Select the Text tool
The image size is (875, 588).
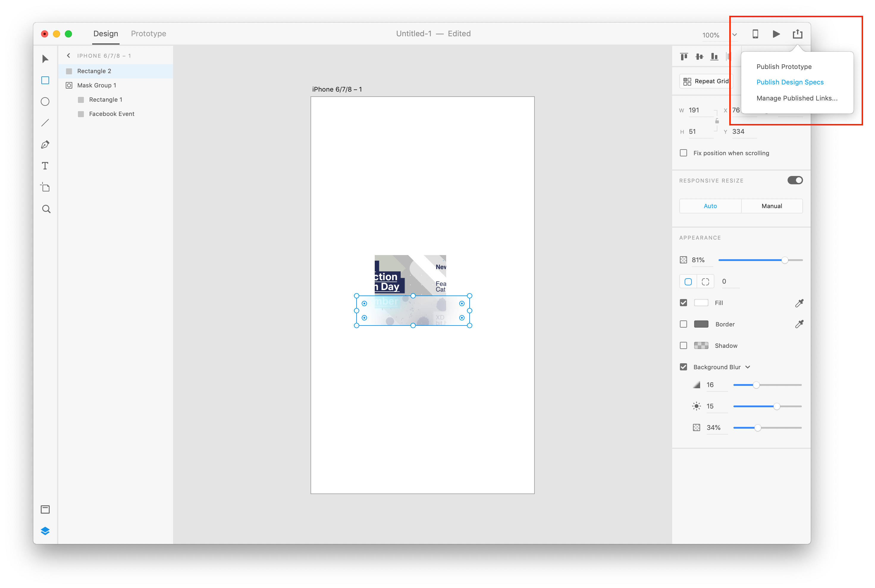(45, 166)
